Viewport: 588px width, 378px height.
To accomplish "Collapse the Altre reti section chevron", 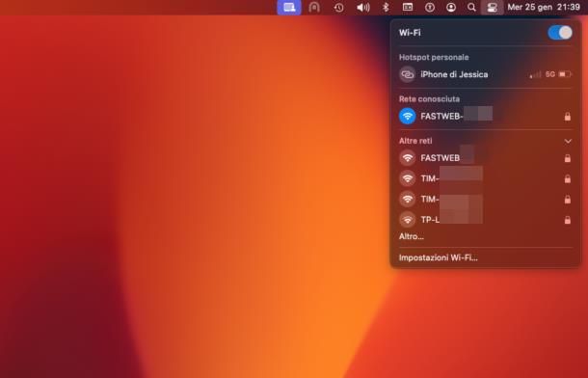I will click(x=568, y=141).
